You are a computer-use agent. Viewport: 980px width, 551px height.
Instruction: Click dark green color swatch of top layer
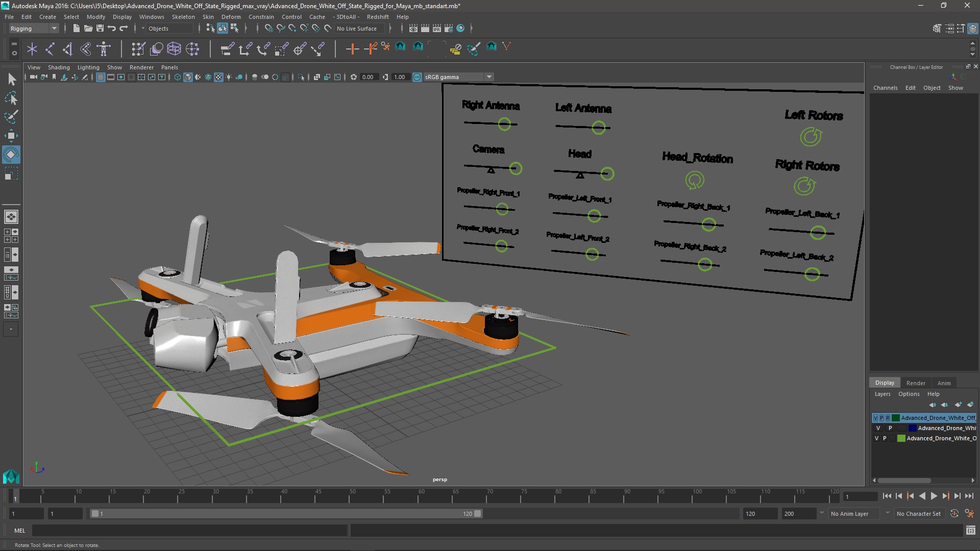click(x=895, y=418)
